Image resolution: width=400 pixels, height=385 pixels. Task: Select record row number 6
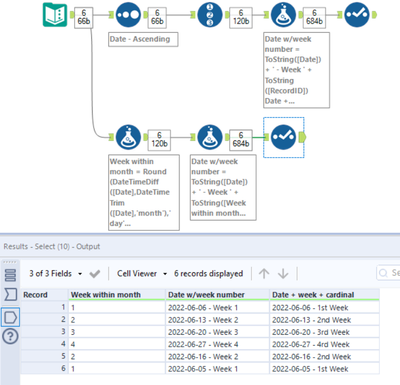pyautogui.click(x=45, y=369)
